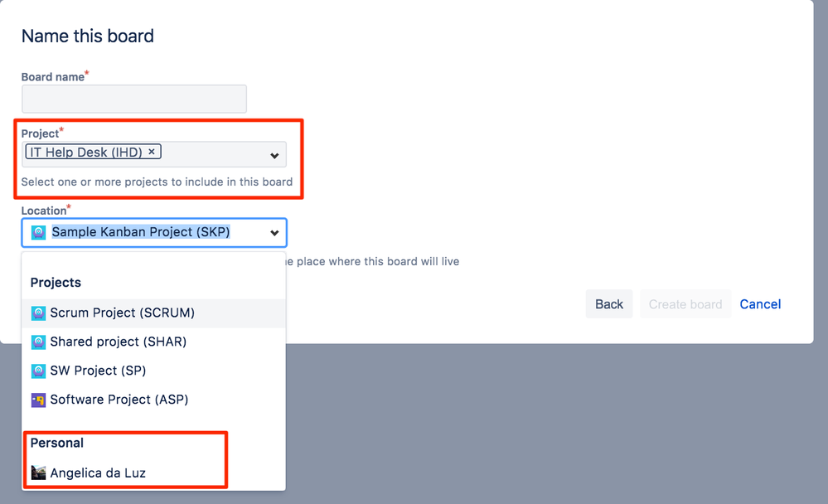Click the Back button
828x504 pixels.
609,304
